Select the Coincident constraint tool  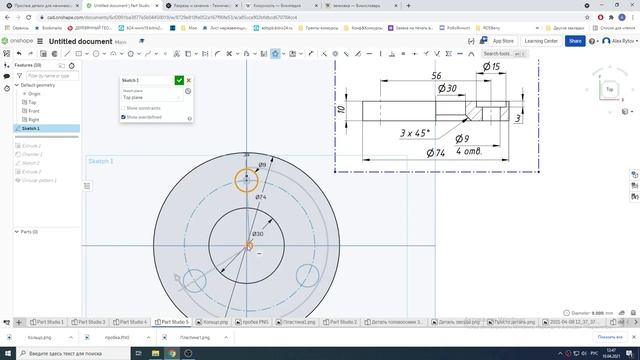[324, 53]
